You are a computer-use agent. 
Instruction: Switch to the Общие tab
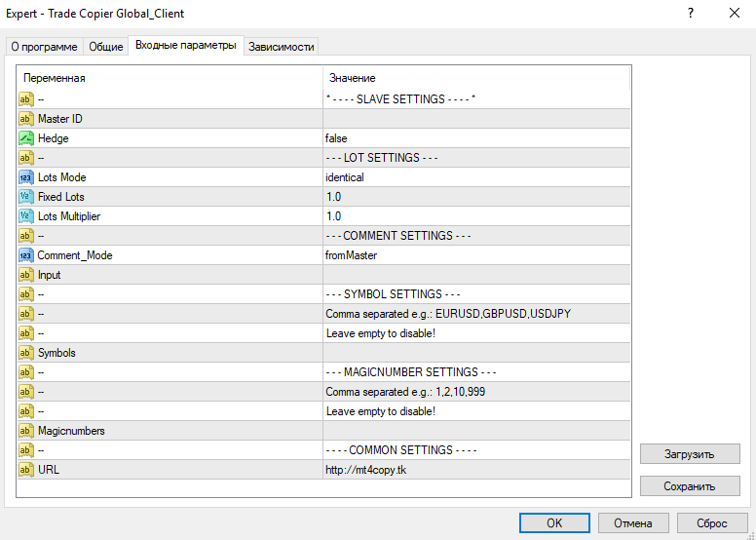click(x=105, y=47)
